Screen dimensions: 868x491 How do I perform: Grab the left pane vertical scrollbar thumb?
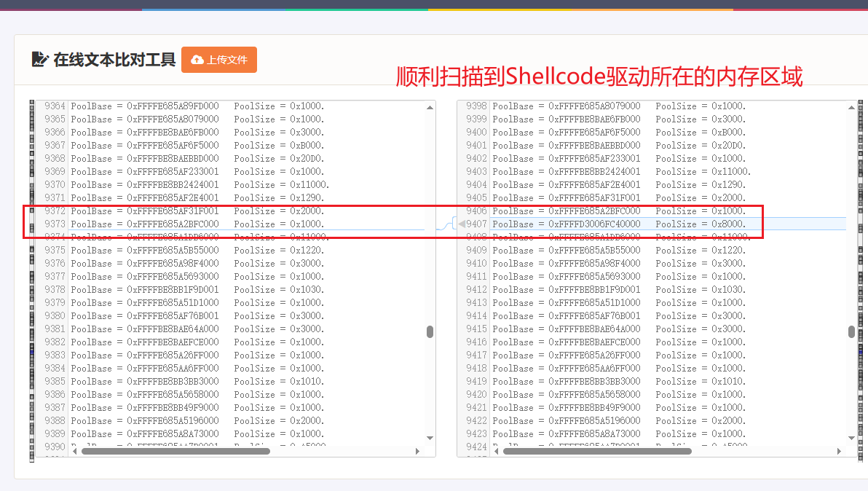(x=430, y=331)
